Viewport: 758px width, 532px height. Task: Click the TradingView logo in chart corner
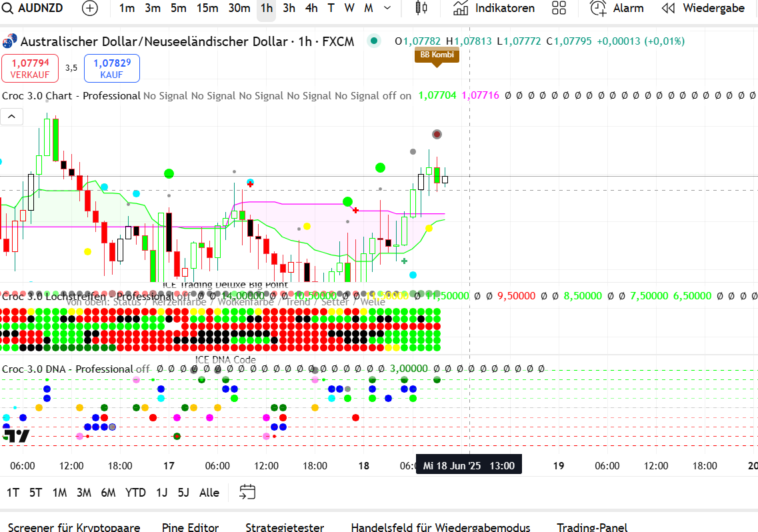pyautogui.click(x=16, y=436)
